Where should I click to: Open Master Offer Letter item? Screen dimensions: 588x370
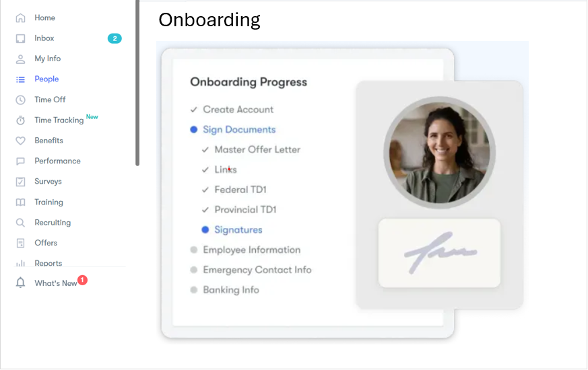(x=257, y=150)
